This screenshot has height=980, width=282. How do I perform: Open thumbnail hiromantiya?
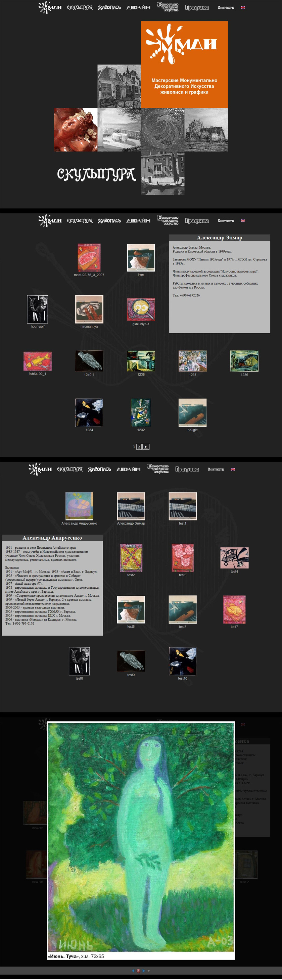pyautogui.click(x=89, y=309)
